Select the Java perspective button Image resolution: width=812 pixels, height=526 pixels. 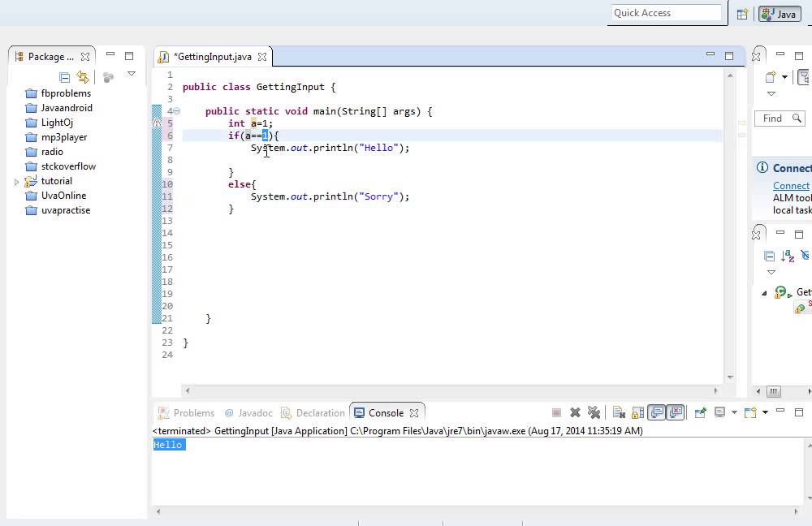[780, 14]
